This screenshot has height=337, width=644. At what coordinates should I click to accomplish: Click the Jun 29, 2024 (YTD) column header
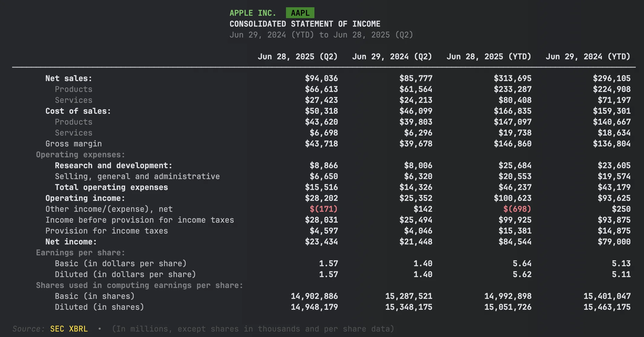[x=588, y=57]
